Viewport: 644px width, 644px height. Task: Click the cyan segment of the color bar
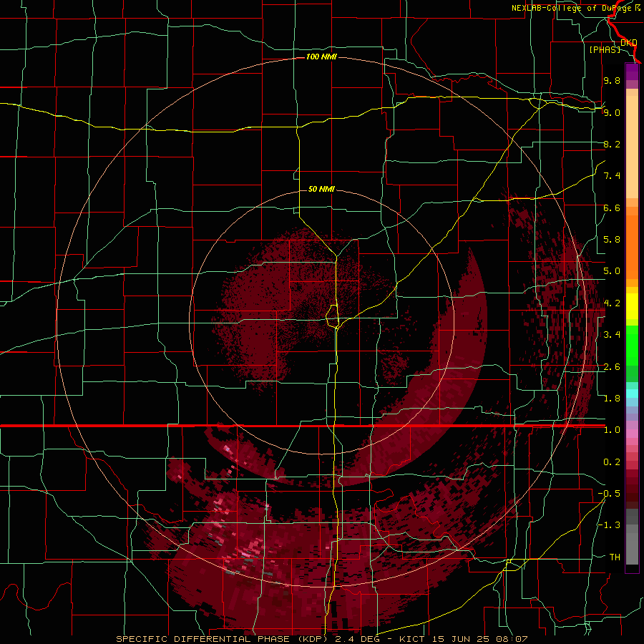[x=632, y=394]
